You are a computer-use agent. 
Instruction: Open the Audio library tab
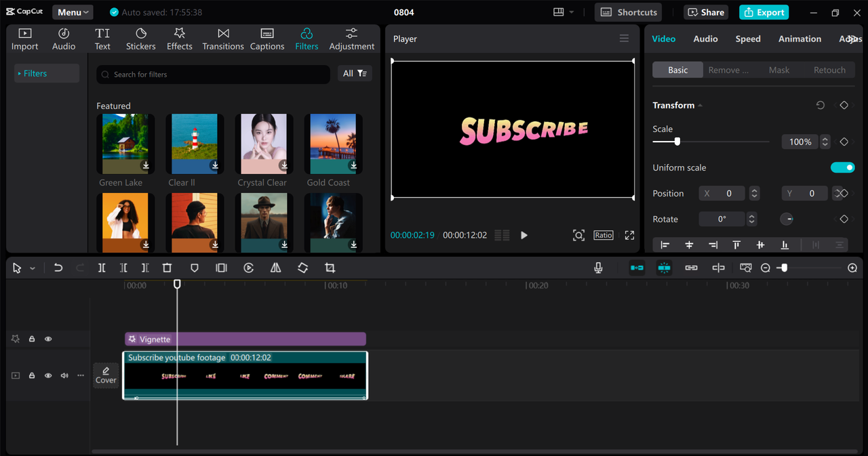pyautogui.click(x=64, y=39)
